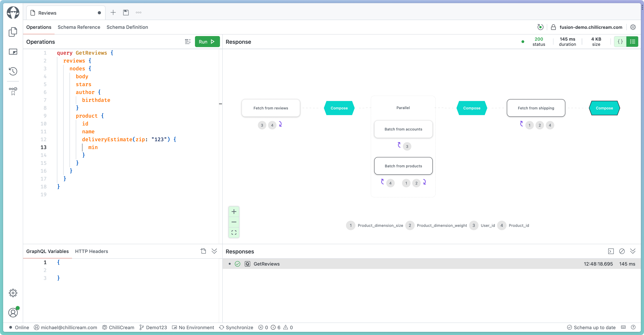Save the current document
Screen dimensions: 644x335
pyautogui.click(x=126, y=13)
